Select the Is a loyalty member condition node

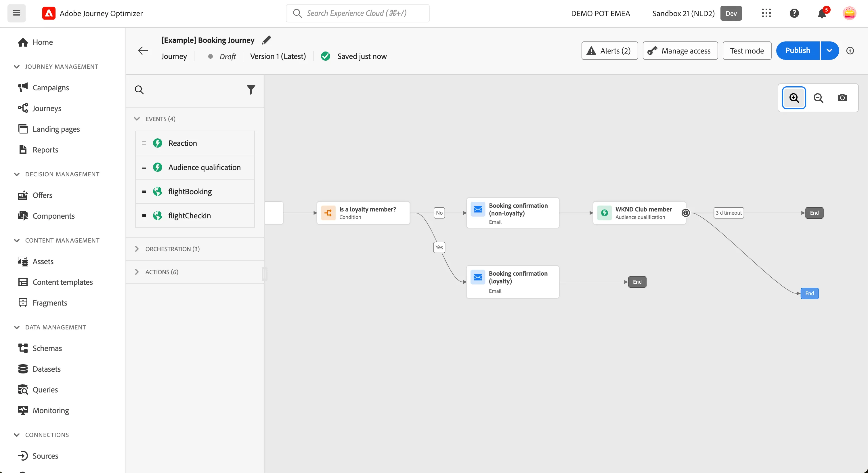click(x=363, y=213)
